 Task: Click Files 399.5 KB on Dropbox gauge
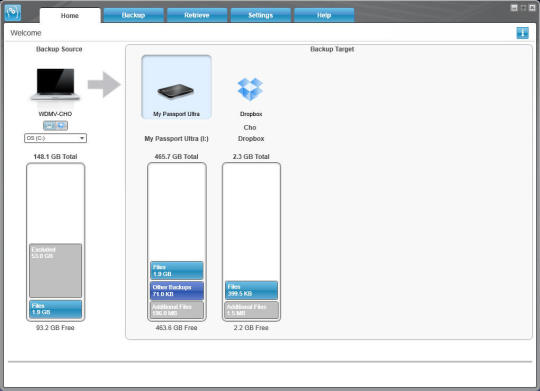(x=251, y=290)
